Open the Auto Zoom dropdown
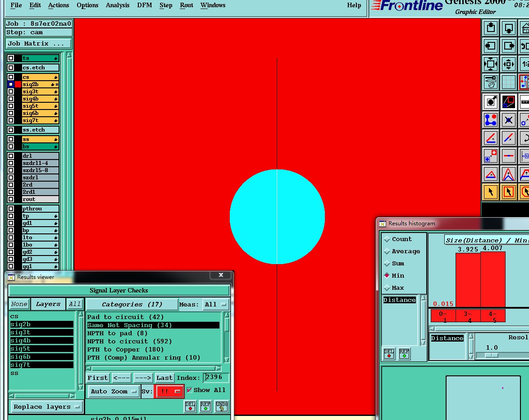 coord(114,391)
